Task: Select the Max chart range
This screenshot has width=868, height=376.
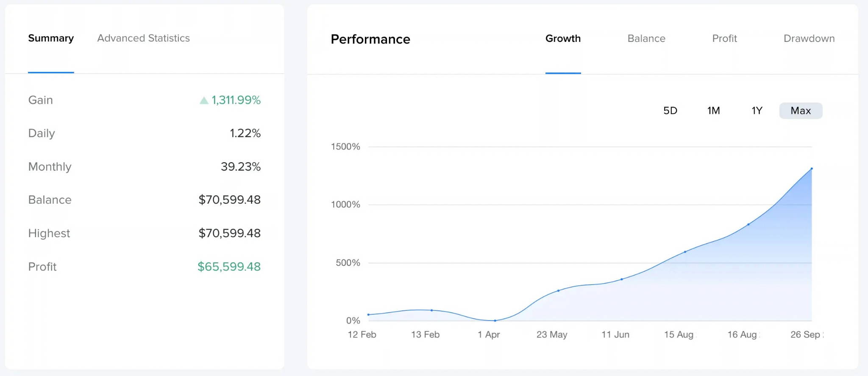Action: coord(801,111)
